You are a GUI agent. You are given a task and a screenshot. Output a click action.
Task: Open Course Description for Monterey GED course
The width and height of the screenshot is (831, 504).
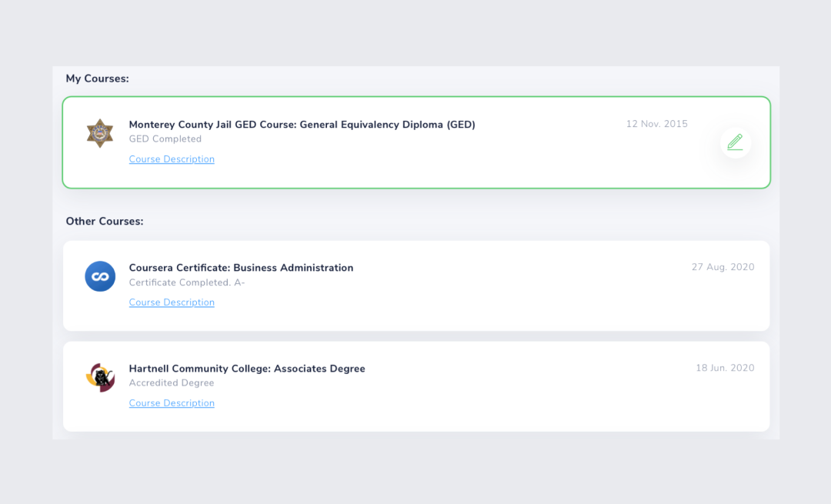point(172,159)
